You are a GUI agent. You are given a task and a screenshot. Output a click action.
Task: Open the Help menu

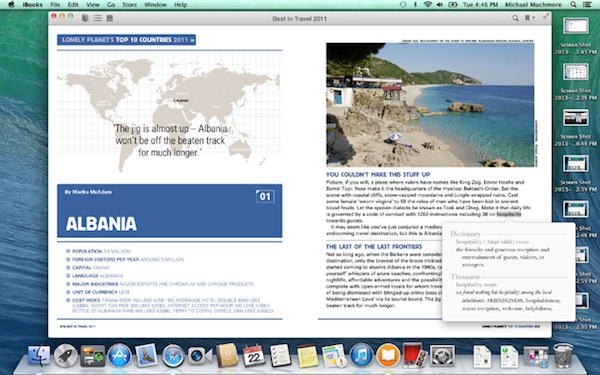tap(180, 5)
